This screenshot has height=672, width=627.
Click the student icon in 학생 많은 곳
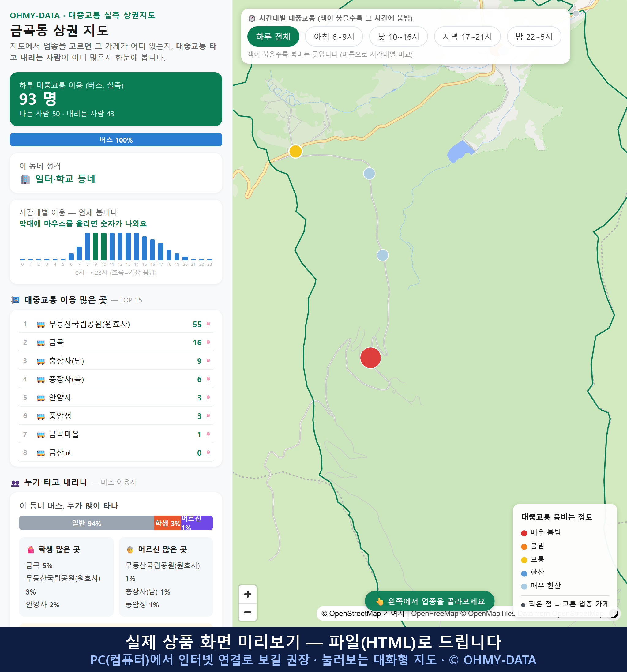pos(30,550)
